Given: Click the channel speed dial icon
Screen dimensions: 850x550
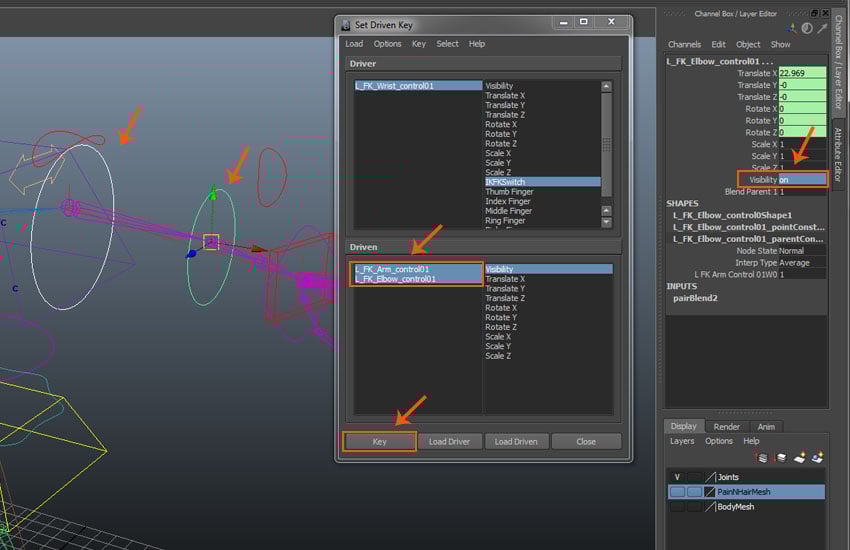Looking at the screenshot, I should pyautogui.click(x=806, y=29).
